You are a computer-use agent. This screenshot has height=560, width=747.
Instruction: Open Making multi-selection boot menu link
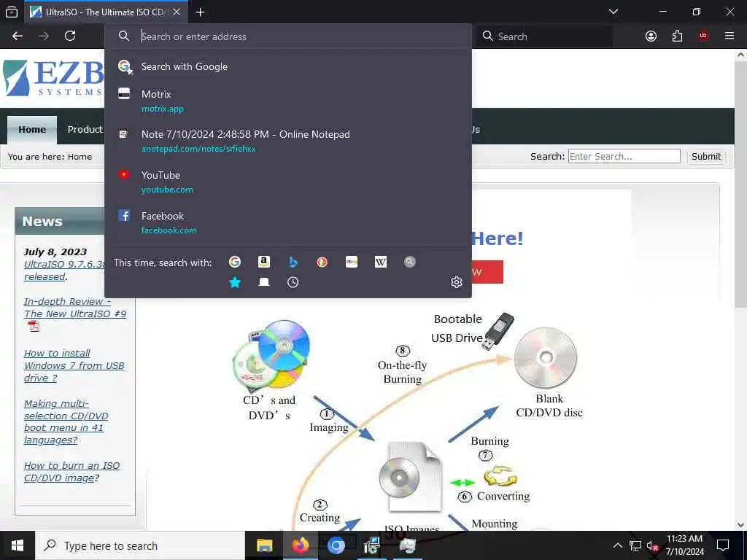click(x=66, y=422)
